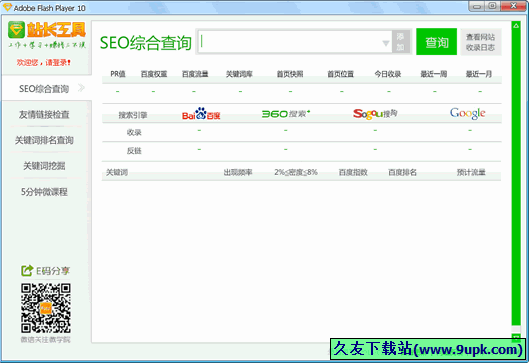Click the 添加 button beside input
The image size is (529, 363).
tap(401, 42)
